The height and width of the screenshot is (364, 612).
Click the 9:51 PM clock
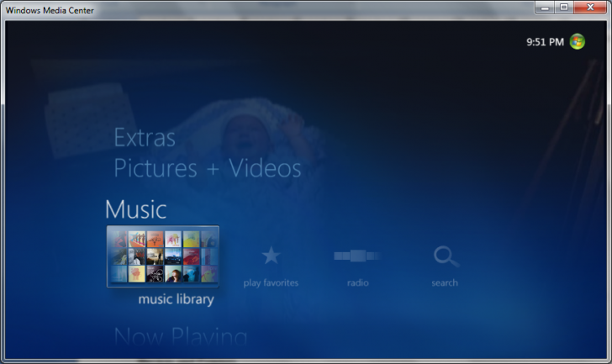(x=545, y=42)
